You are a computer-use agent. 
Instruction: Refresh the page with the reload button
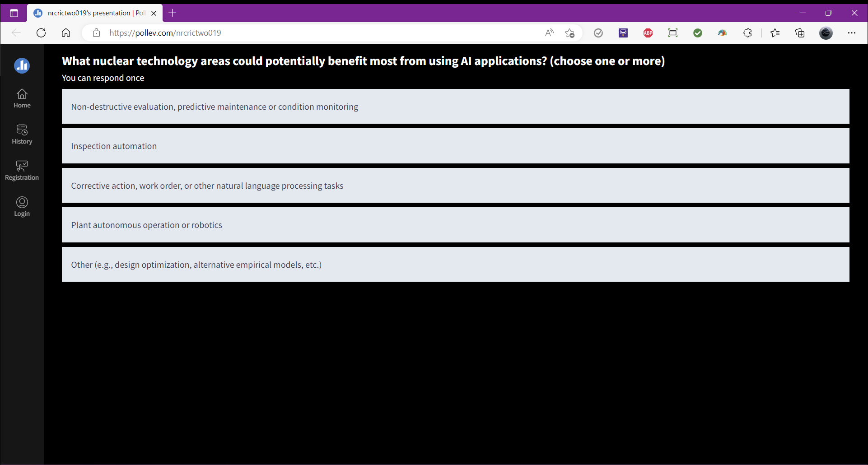point(41,33)
